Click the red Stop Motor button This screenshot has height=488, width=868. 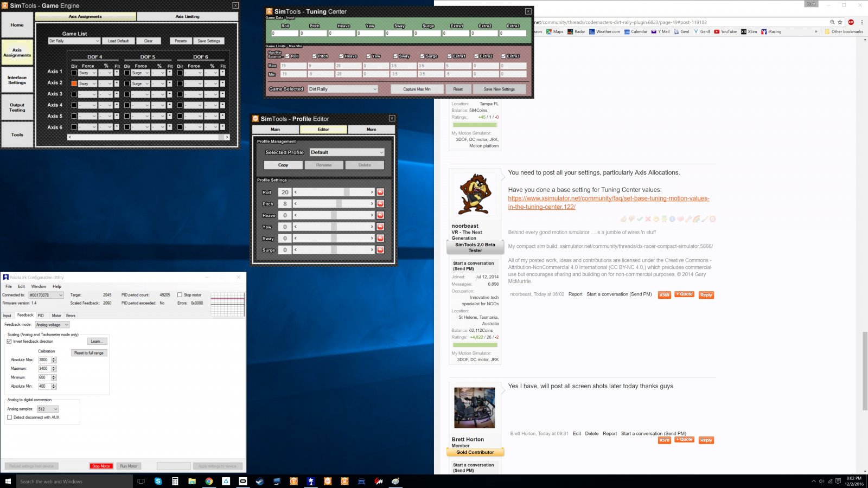point(101,466)
